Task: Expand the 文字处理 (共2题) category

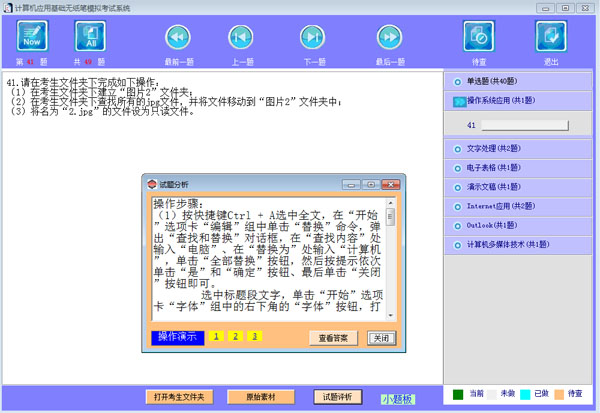Action: [x=520, y=149]
